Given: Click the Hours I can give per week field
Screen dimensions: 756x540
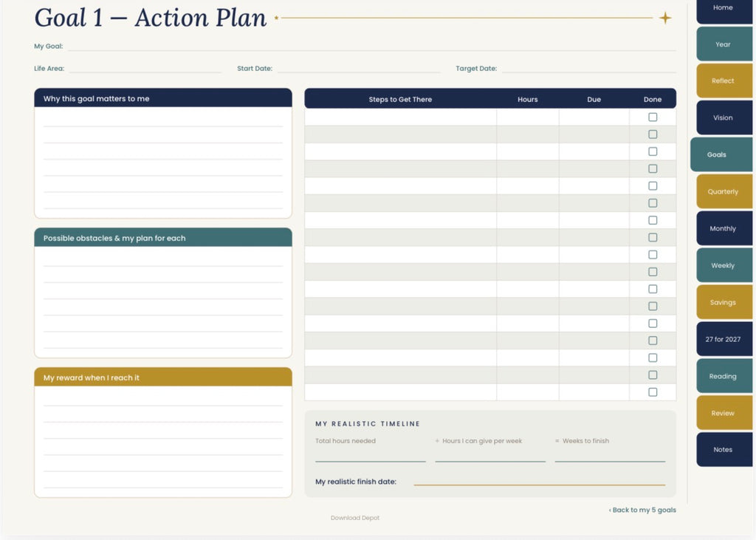Looking at the screenshot, I should 490,455.
